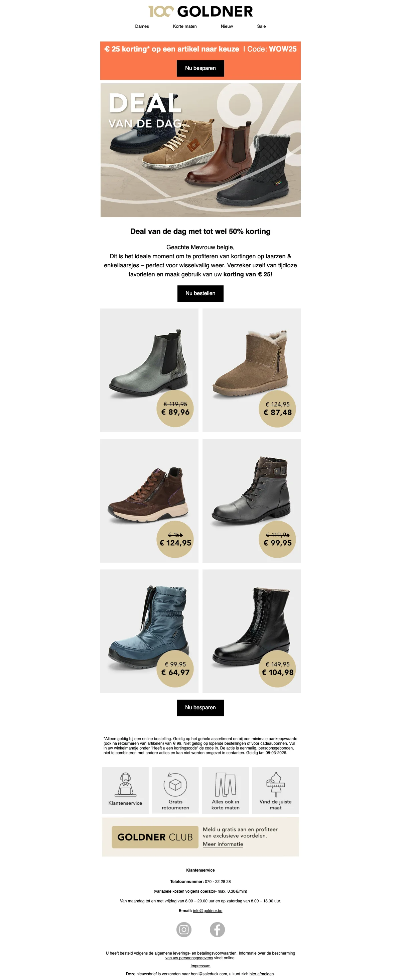Click Nu besparen in the orange banner

coord(200,68)
